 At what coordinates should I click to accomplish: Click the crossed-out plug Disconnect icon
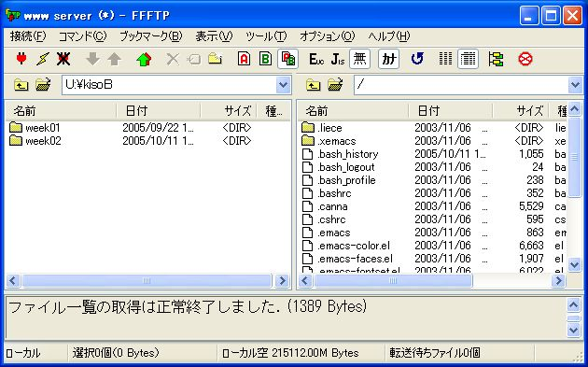[x=63, y=59]
